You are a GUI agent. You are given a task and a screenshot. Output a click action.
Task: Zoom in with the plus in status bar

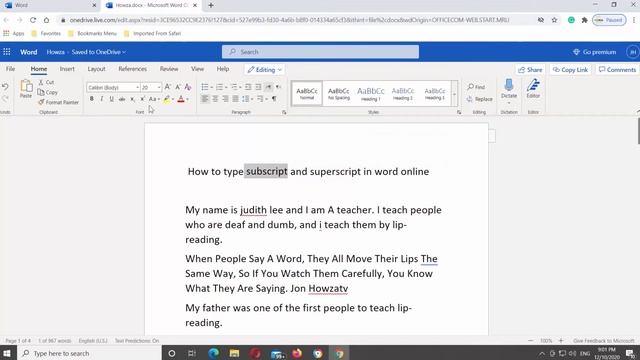[x=561, y=340]
